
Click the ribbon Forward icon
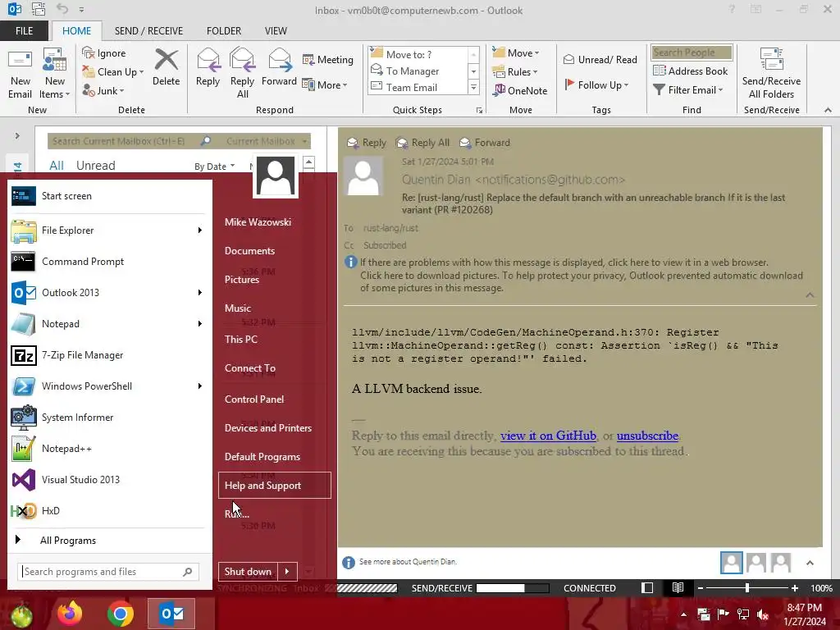pos(279,60)
